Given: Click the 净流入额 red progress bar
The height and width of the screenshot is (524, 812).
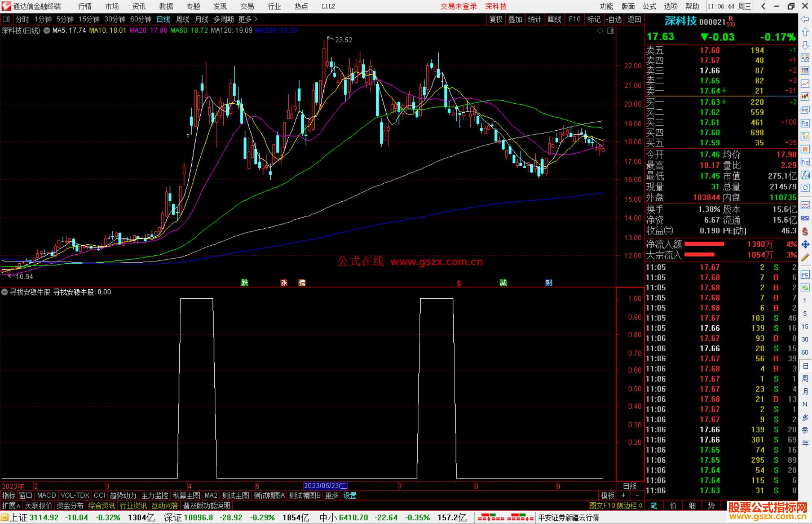Looking at the screenshot, I should pyautogui.click(x=704, y=244).
